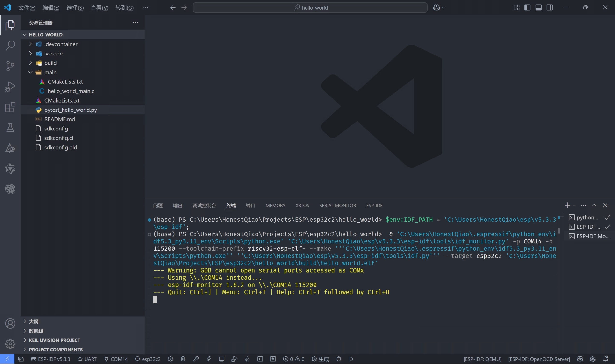This screenshot has height=364, width=615.
Task: Toggle the secondary side bar layout button
Action: (550, 8)
